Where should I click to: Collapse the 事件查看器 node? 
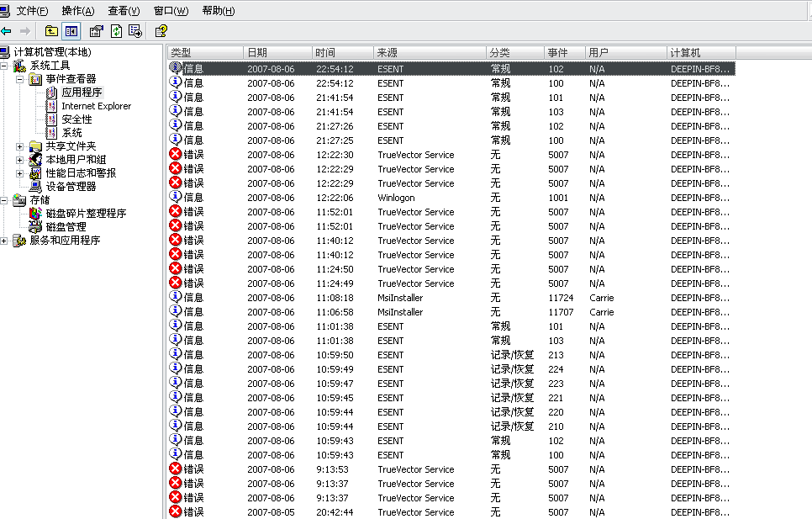point(20,79)
